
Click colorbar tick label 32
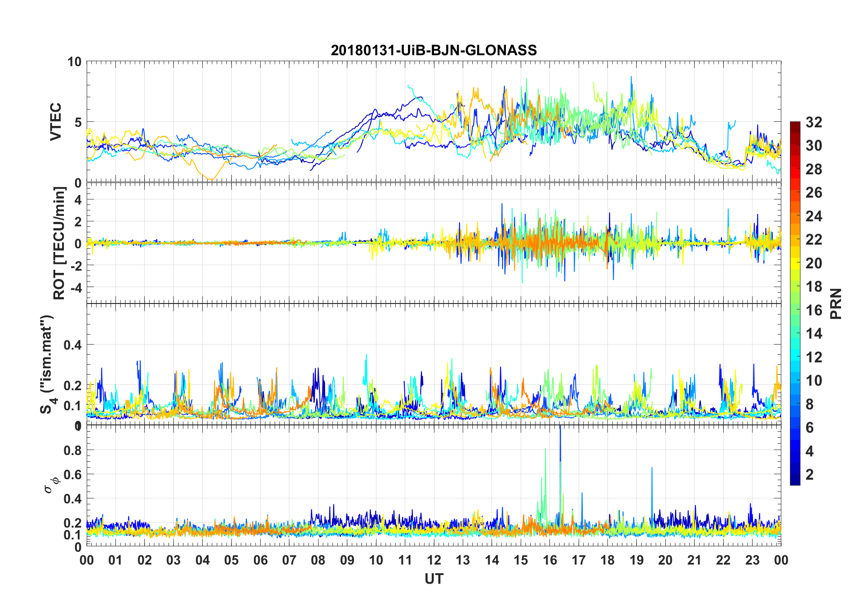click(x=814, y=122)
